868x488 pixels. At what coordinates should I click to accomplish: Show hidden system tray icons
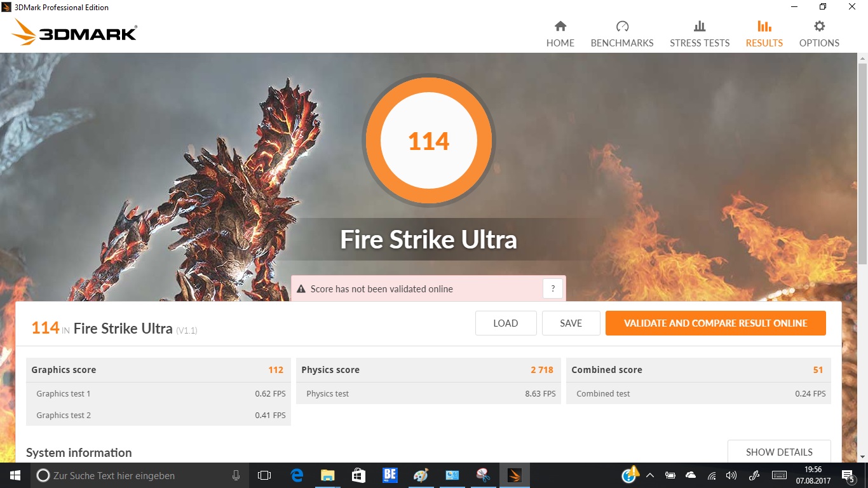coord(650,475)
